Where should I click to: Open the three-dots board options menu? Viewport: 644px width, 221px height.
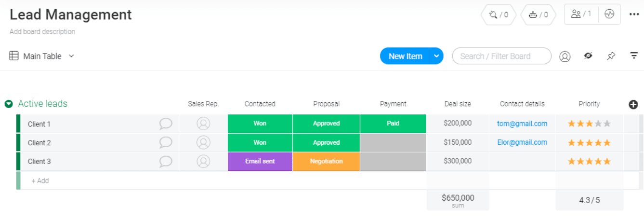[634, 14]
